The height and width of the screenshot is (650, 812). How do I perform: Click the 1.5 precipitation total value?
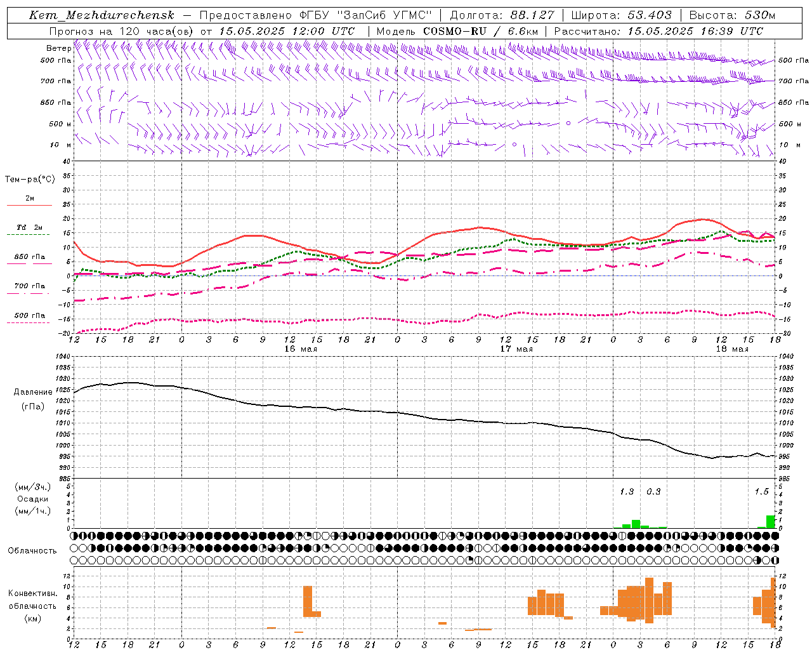click(x=761, y=491)
